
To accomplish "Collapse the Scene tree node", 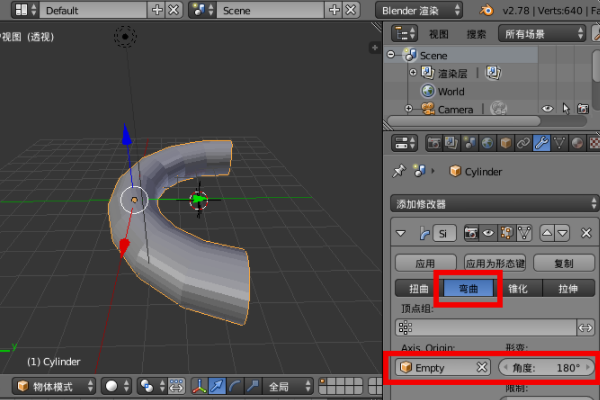I will [x=391, y=55].
